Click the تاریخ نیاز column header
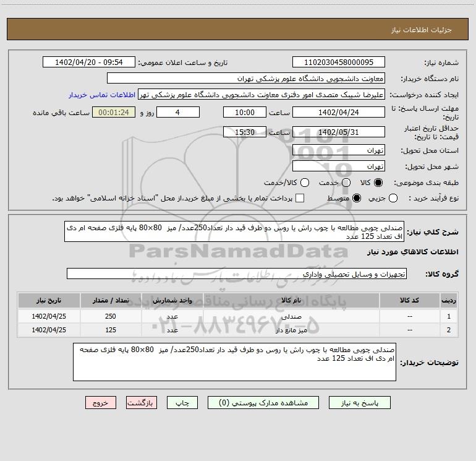The width and height of the screenshot is (476, 461). (x=49, y=301)
